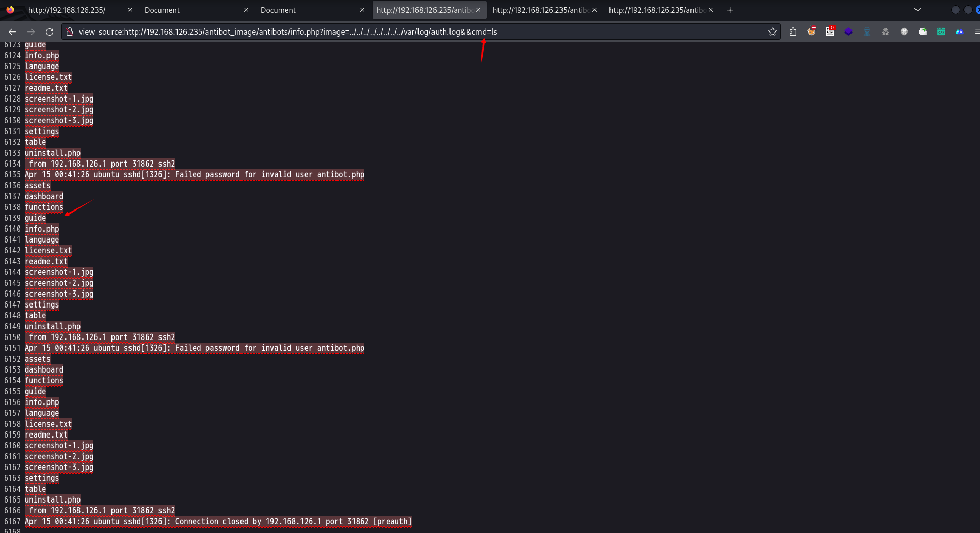
Task: Open the blue translate 'A' extension icon
Action: pyautogui.click(x=960, y=31)
